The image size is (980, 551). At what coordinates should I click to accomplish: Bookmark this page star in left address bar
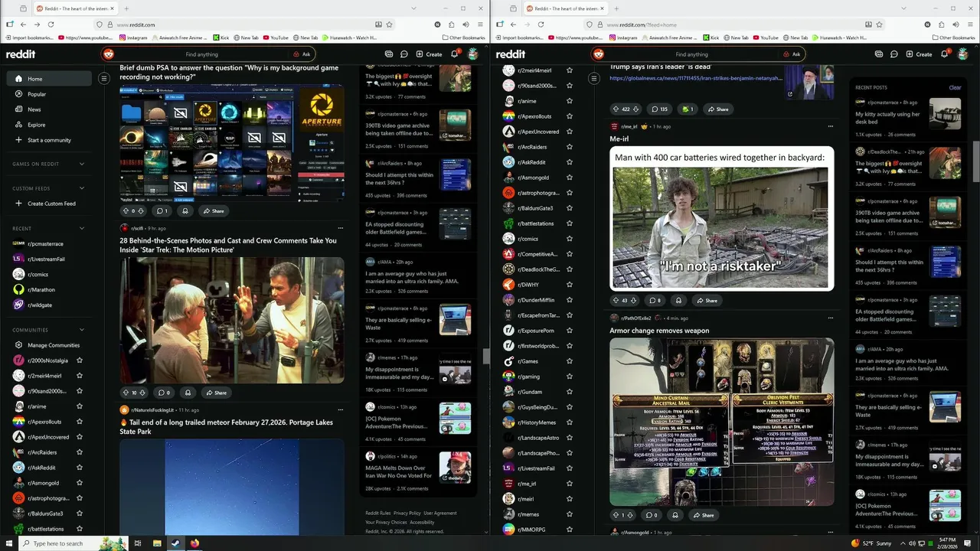tap(390, 24)
